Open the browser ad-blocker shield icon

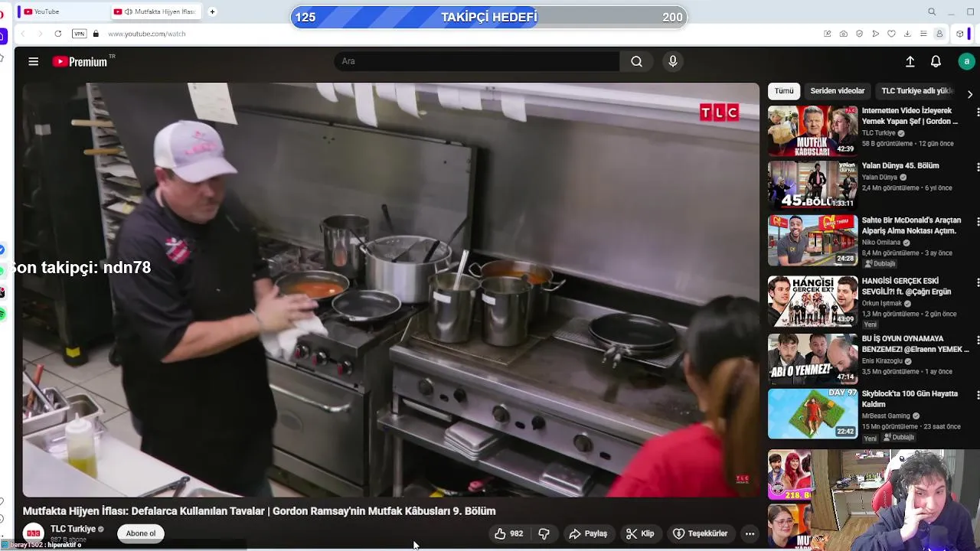(859, 34)
